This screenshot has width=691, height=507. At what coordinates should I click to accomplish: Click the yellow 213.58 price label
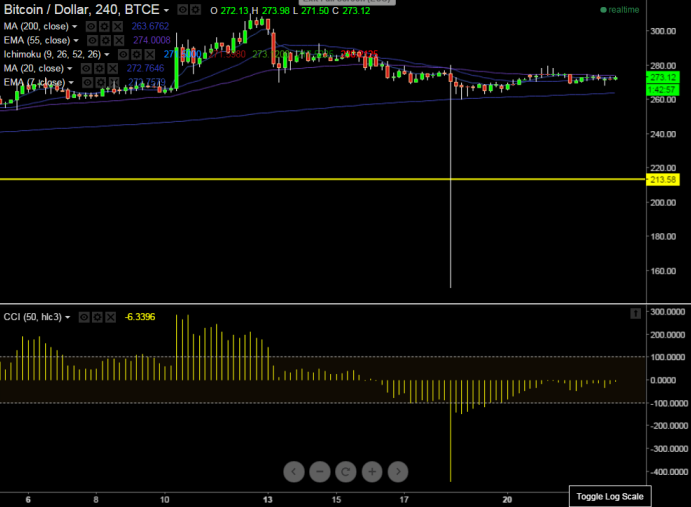coord(663,179)
